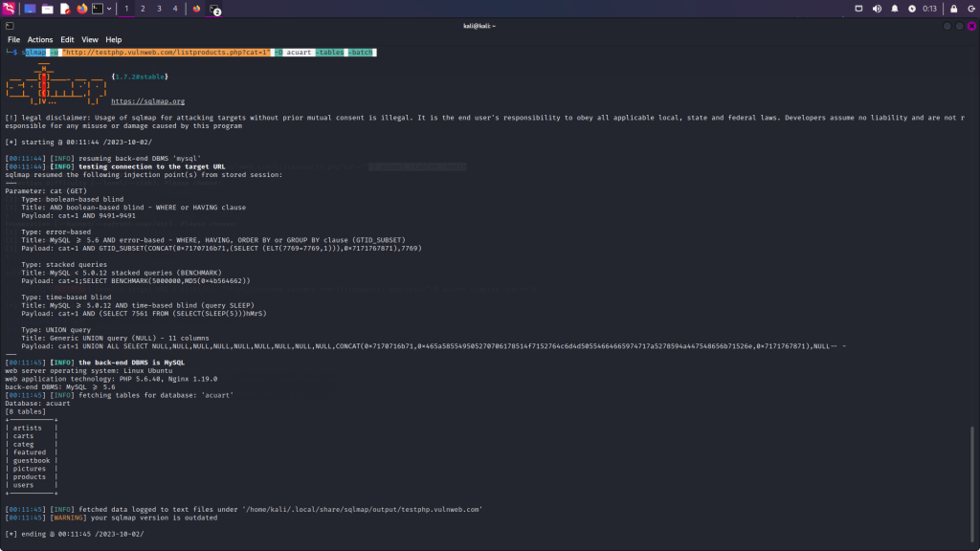Click the --tables flag in the command
Image resolution: width=980 pixels, height=551 pixels.
[x=329, y=53]
